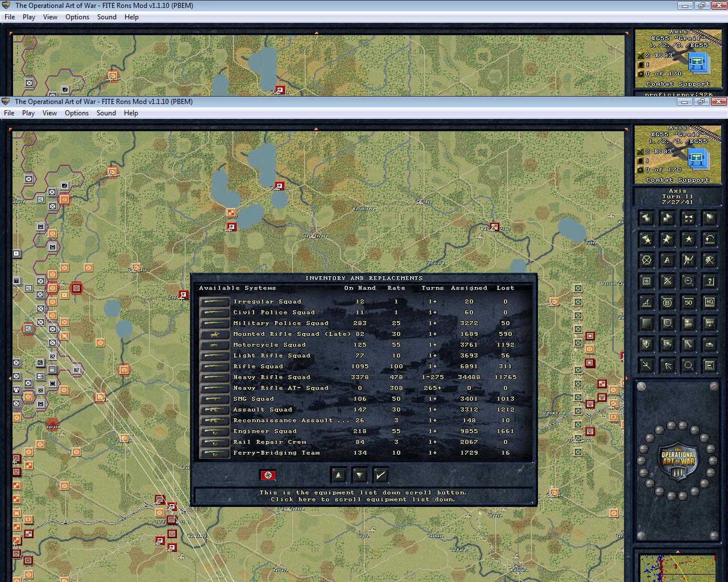Screen dimensions: 728x582
Task: Click the Mounted Rifle Squad horse icon
Action: coord(214,334)
